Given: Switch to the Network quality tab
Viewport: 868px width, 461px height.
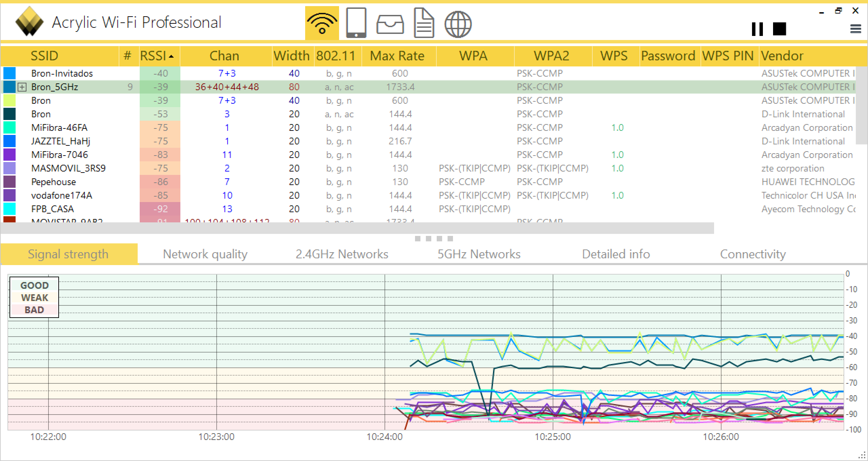Looking at the screenshot, I should coord(205,254).
